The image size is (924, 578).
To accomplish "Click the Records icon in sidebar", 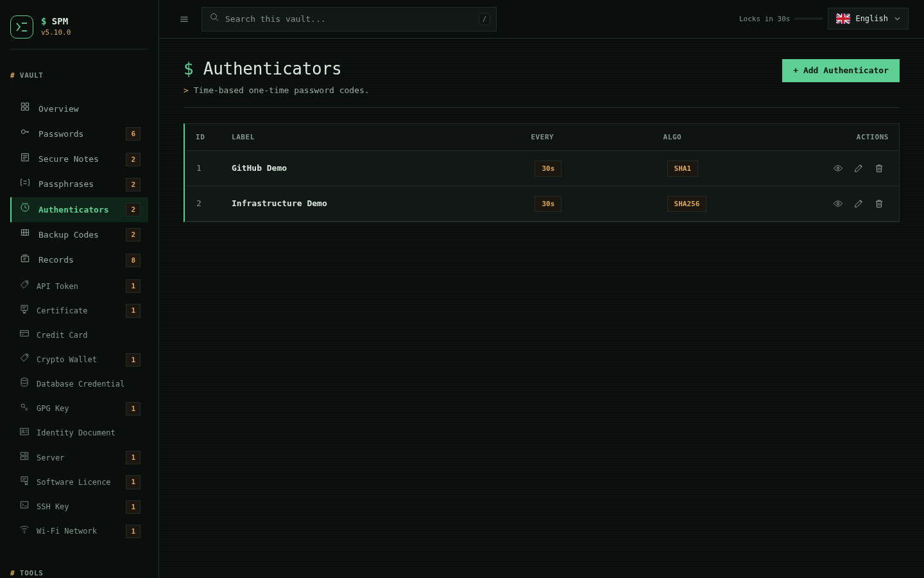I will pos(25,258).
